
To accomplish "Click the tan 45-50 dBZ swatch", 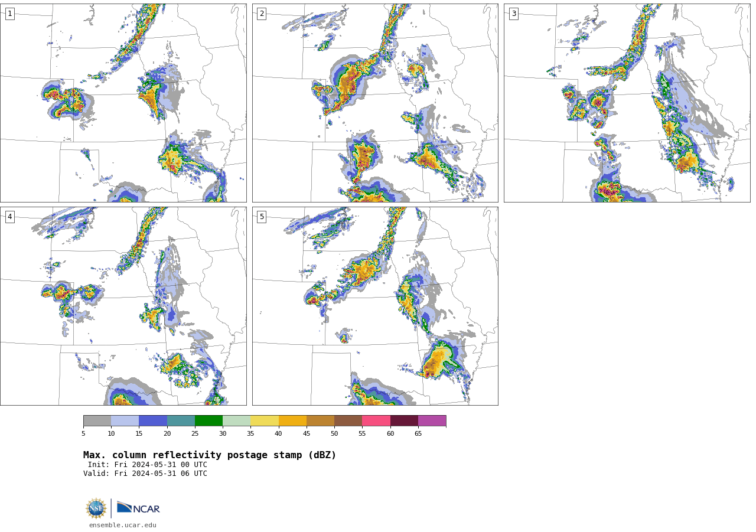I will 320,421.
